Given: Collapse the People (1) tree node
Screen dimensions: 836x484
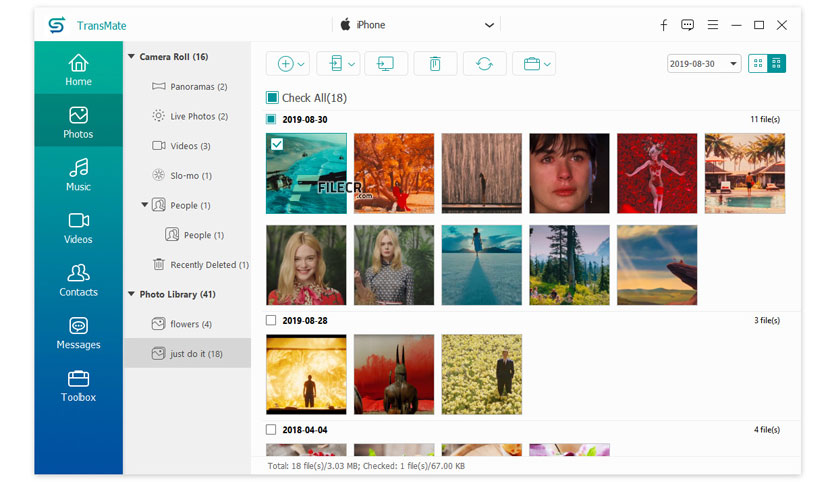Looking at the screenshot, I should coord(144,205).
